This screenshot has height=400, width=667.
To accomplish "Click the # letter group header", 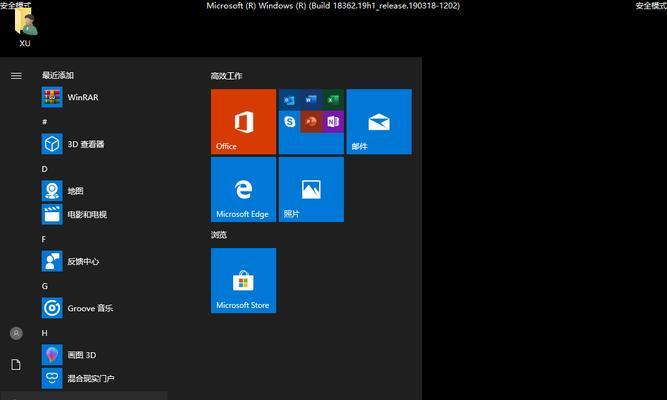I will [x=44, y=122].
